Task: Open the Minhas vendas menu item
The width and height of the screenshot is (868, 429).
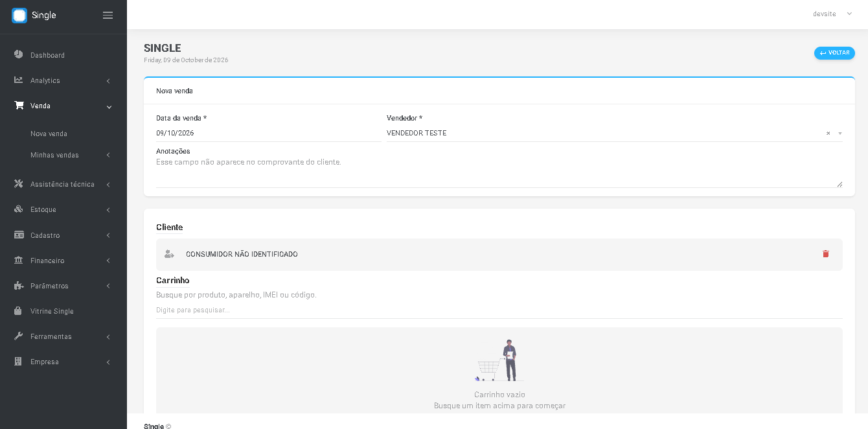Action: coord(54,155)
